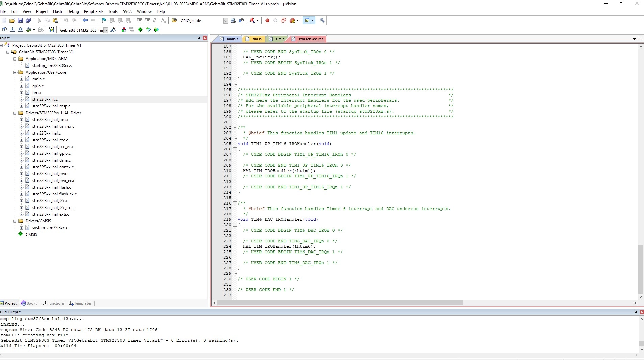Select stm32f3xx_hal_msp.c in the project tree
Viewport: 644px width, 360px height.
click(51, 106)
